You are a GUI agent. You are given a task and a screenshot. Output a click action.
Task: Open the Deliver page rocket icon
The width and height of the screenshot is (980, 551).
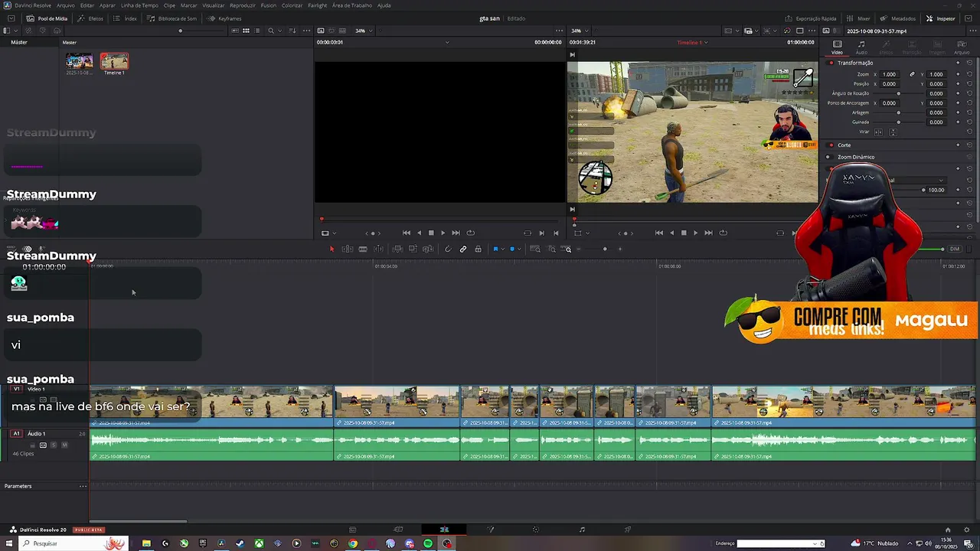click(x=628, y=530)
